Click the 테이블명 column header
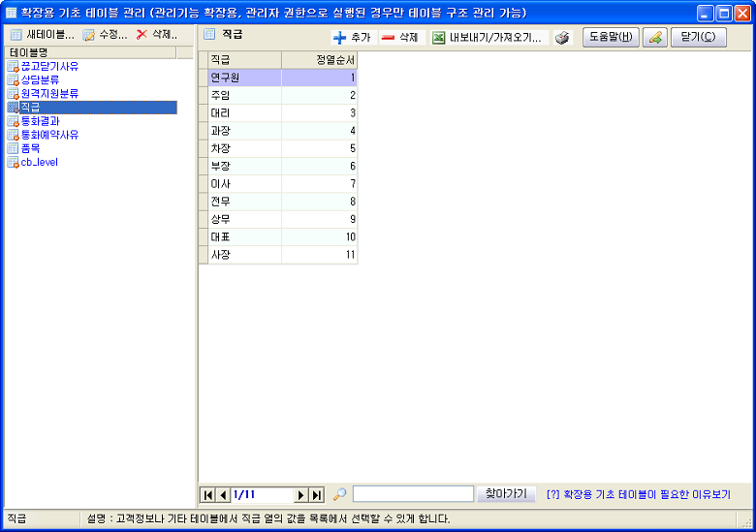This screenshot has width=756, height=532. point(92,52)
